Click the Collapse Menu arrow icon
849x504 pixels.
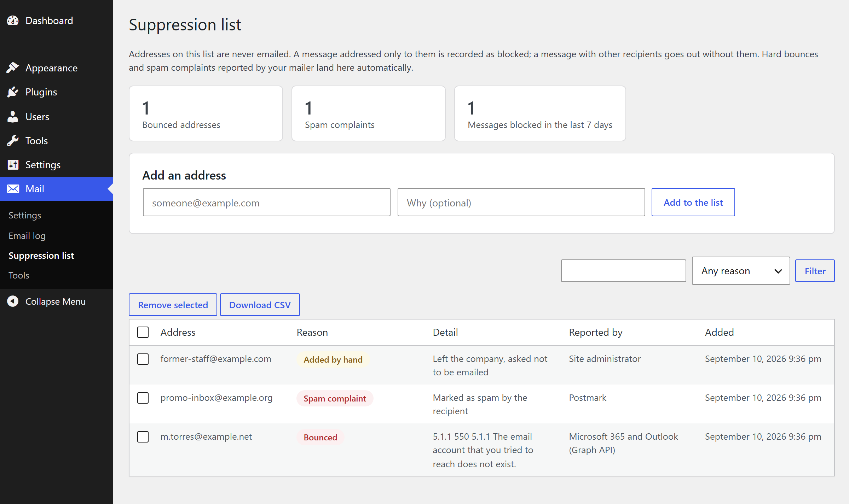[x=13, y=301]
